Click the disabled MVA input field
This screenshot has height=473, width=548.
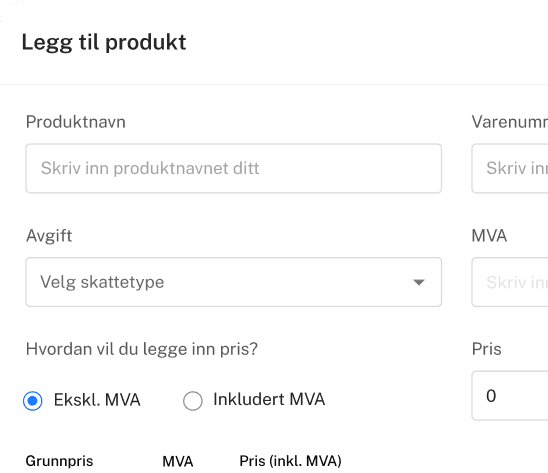click(x=510, y=282)
